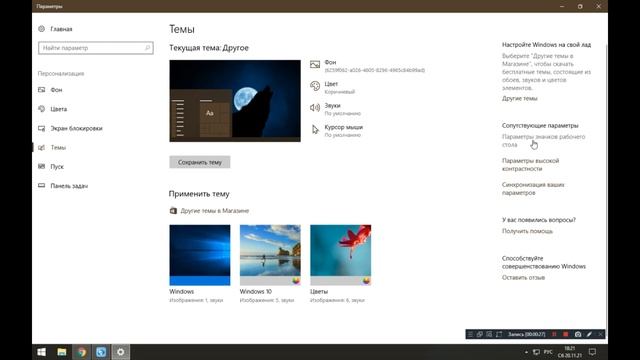
Task: Click the recorder region-select icon
Action: point(499,334)
